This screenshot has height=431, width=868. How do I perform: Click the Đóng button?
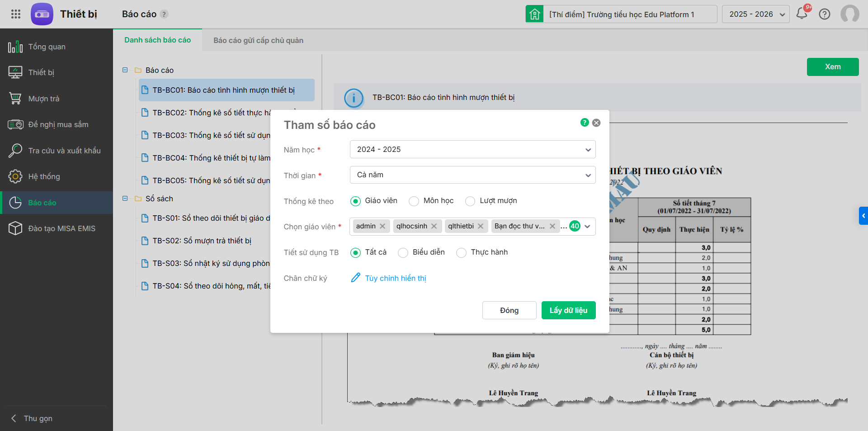[x=509, y=310]
